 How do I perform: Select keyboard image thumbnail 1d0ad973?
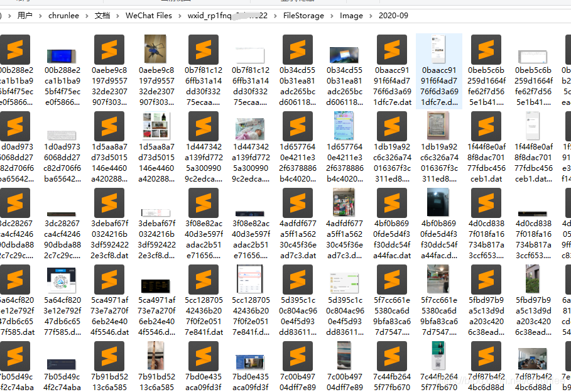tap(62, 135)
